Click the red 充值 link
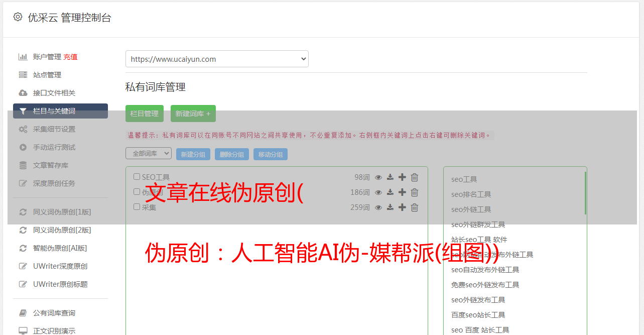This screenshot has width=644, height=335. coord(70,57)
